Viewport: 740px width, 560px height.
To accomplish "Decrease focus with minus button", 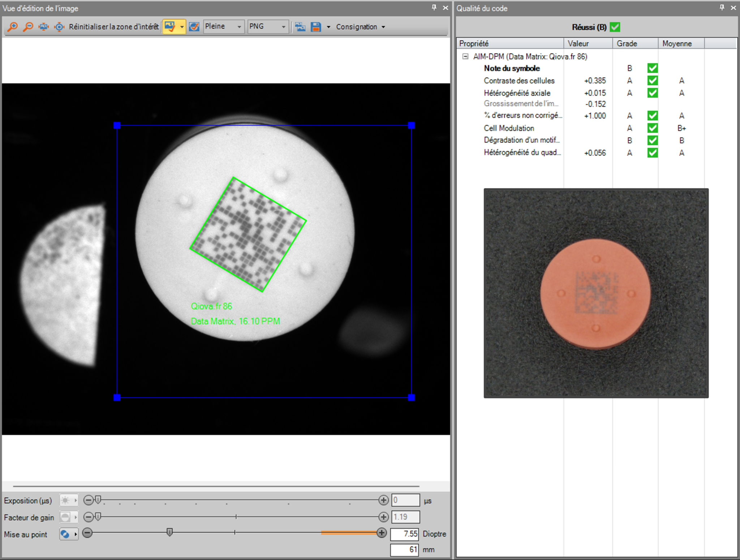I will [87, 533].
